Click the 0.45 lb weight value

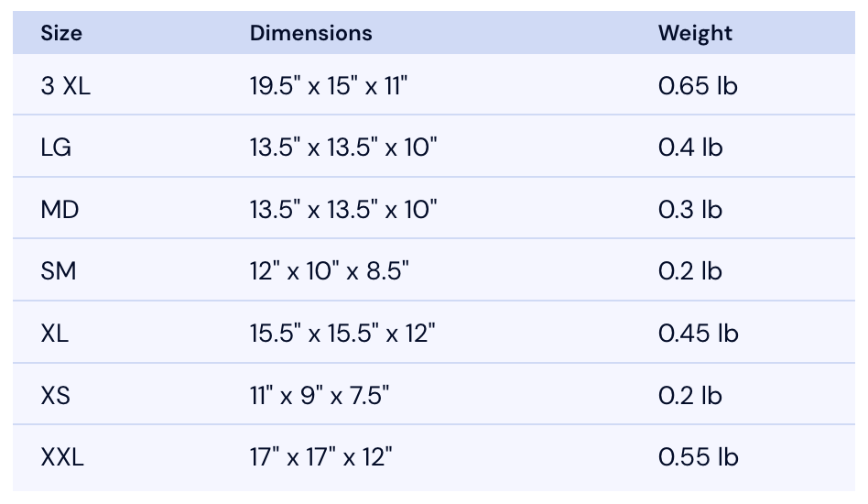tap(698, 334)
